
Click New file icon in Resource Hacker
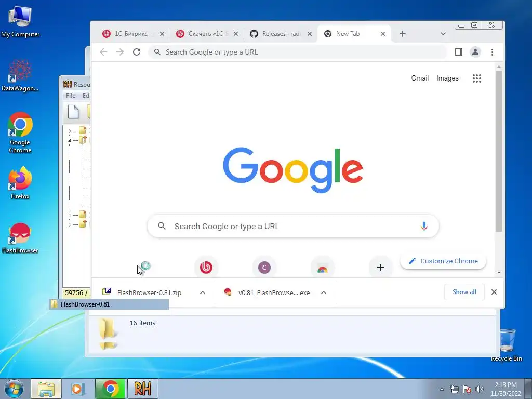[73, 112]
